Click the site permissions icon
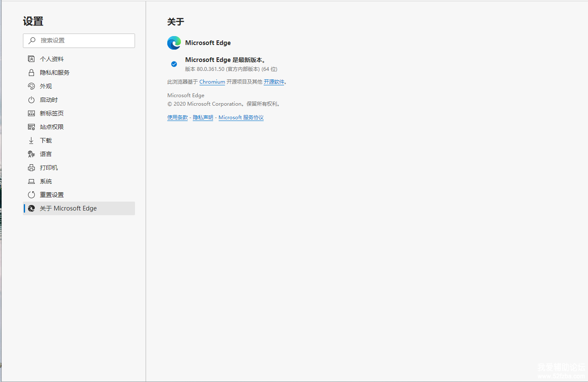Screen dimensions: 588x382 (x=31, y=127)
